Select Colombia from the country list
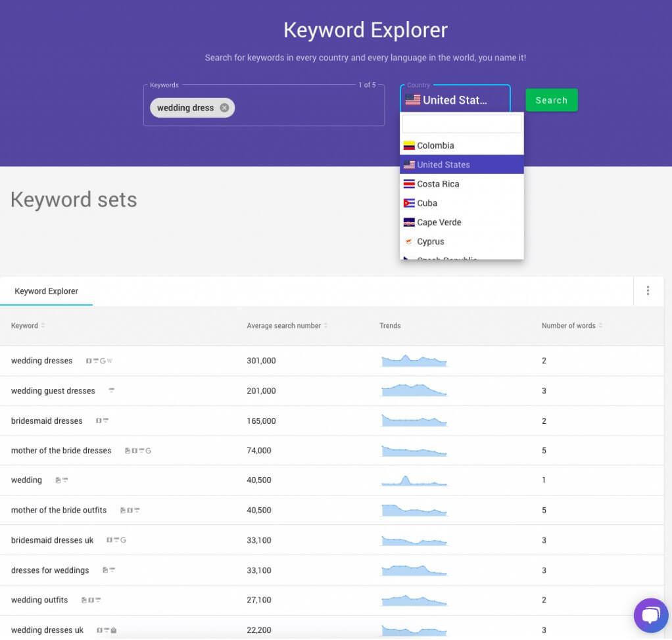 tap(462, 146)
